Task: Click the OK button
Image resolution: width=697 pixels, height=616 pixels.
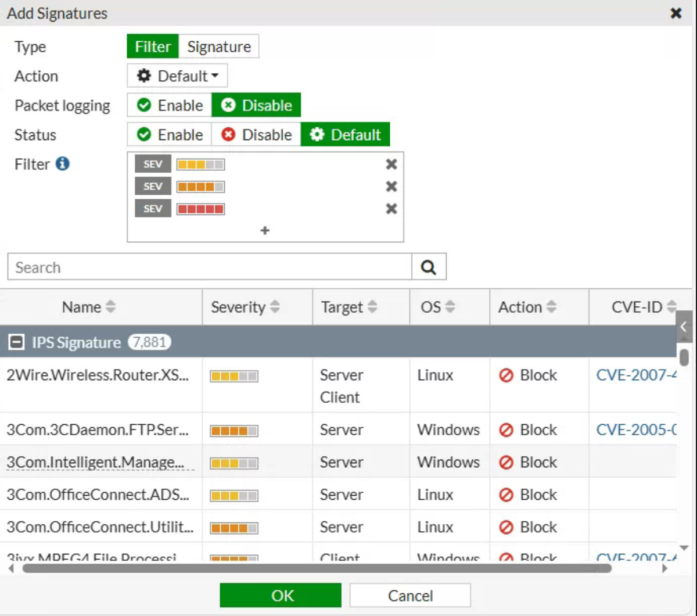Action: coord(281,596)
